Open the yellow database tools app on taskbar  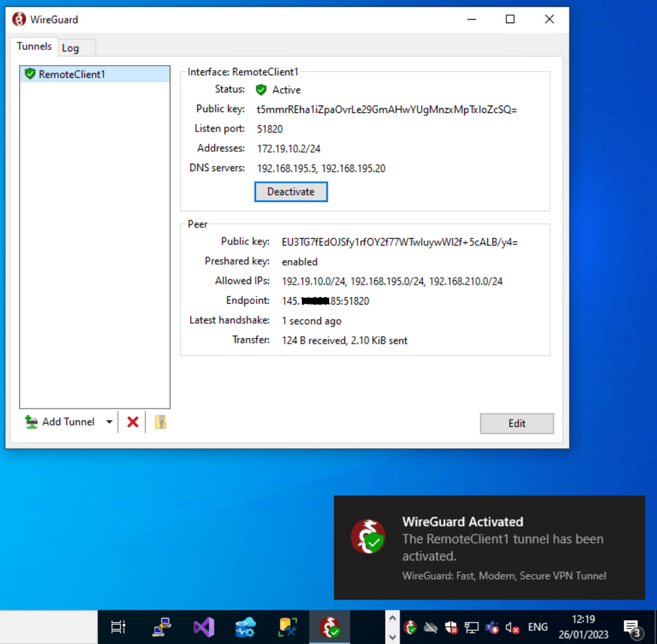[288, 628]
